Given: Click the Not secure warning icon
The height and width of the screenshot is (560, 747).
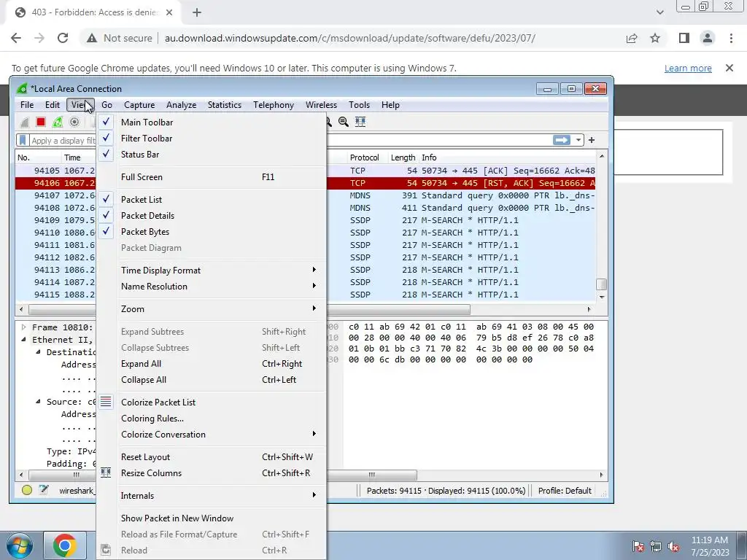Looking at the screenshot, I should [x=91, y=38].
